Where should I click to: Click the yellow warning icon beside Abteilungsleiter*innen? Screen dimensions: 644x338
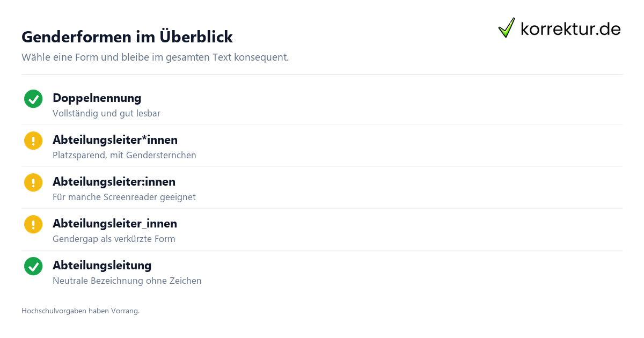(33, 141)
